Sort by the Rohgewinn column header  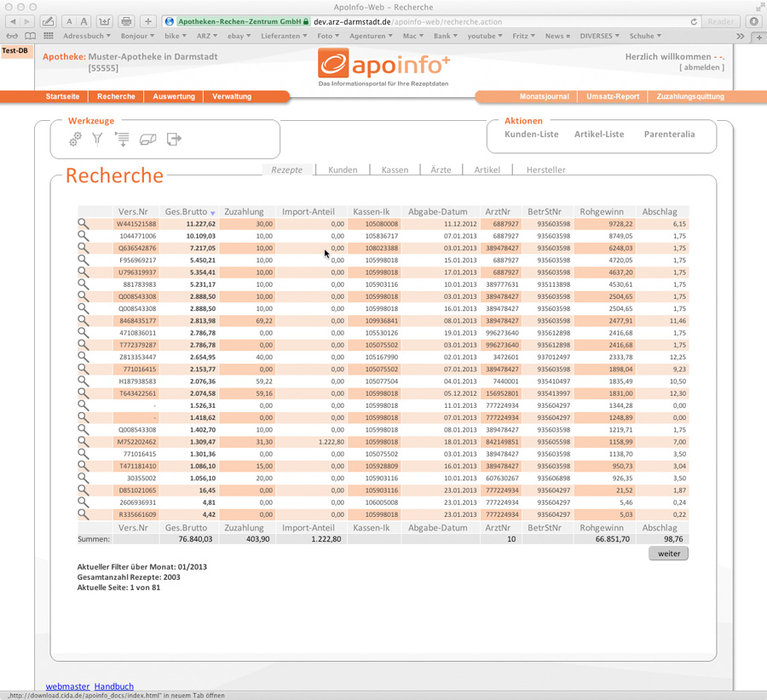coord(602,212)
